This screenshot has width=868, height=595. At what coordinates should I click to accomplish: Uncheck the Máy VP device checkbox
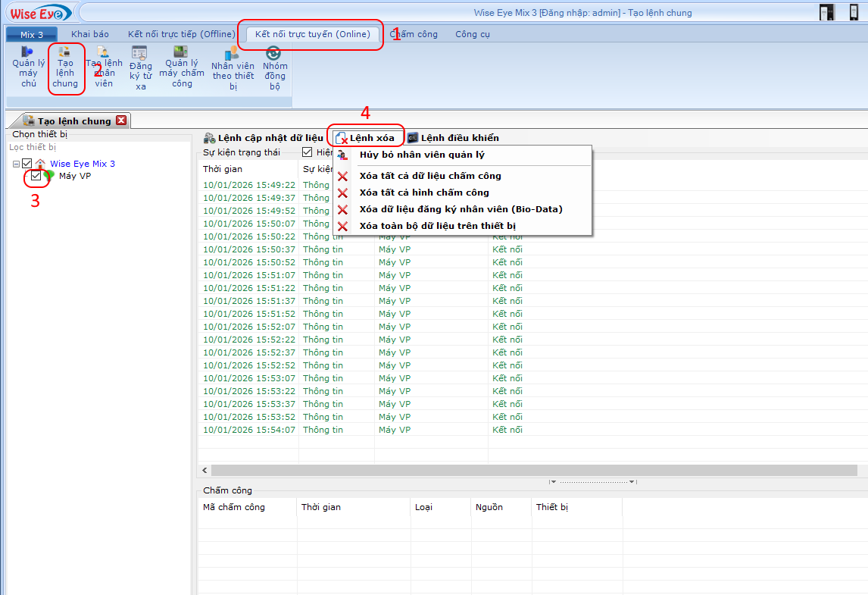tap(35, 177)
